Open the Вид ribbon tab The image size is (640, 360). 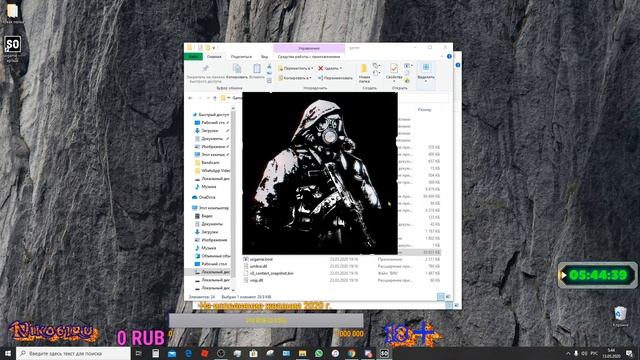[x=264, y=57]
